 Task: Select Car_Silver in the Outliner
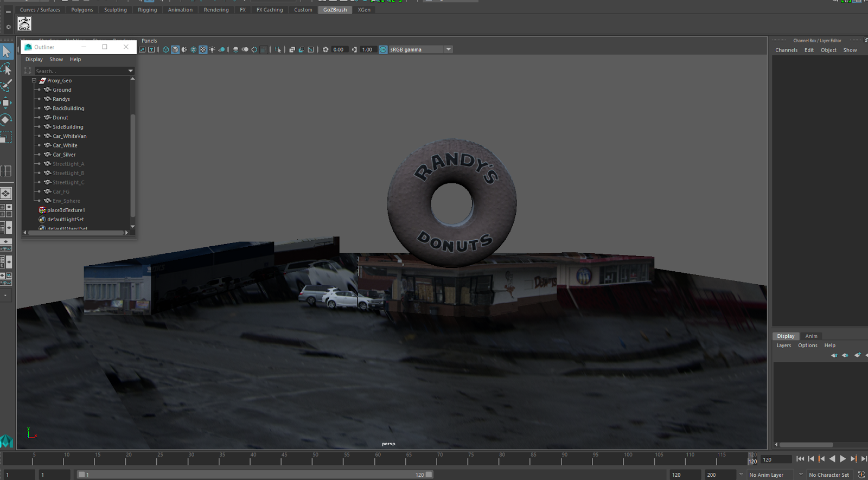pyautogui.click(x=64, y=155)
